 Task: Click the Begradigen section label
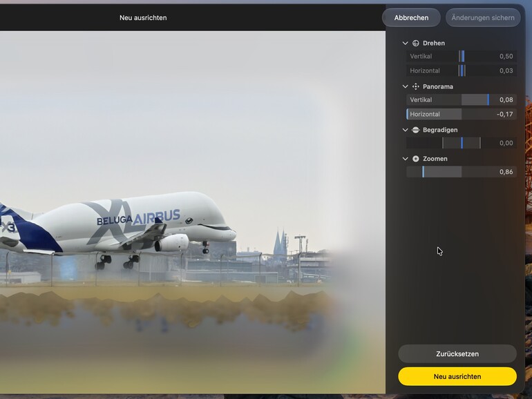coord(440,130)
